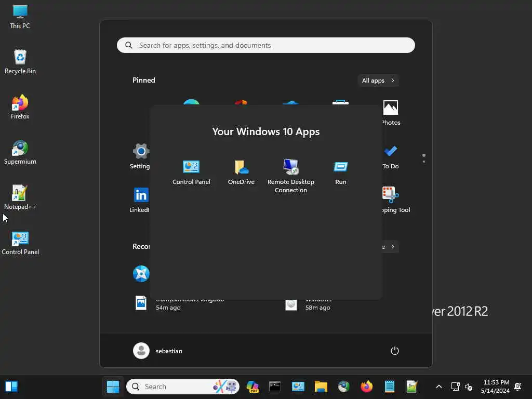Click the "Your Windows 10 Apps" folder title

266,131
